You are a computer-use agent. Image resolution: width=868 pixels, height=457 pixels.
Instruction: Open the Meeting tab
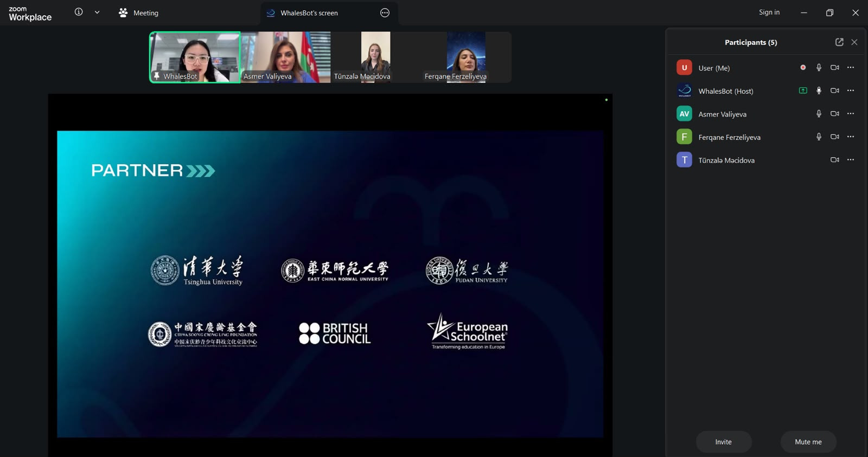coord(138,12)
